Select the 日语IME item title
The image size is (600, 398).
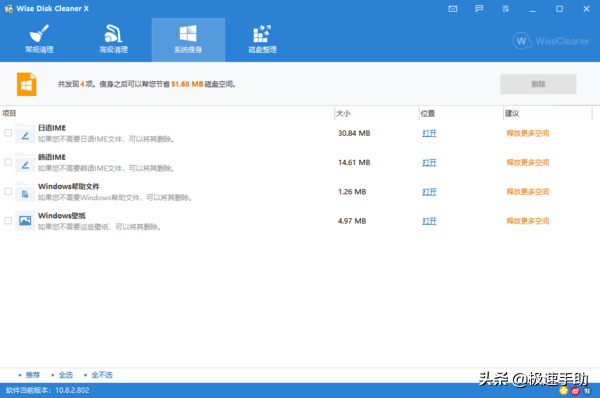[x=52, y=128]
